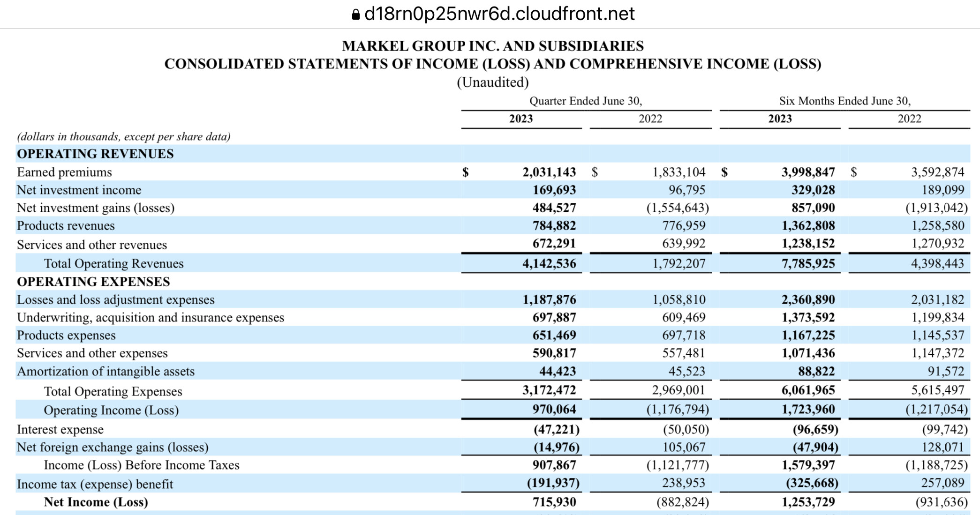Image resolution: width=980 pixels, height=515 pixels.
Task: Select earned premiums value 3,998,847
Action: coord(808,172)
